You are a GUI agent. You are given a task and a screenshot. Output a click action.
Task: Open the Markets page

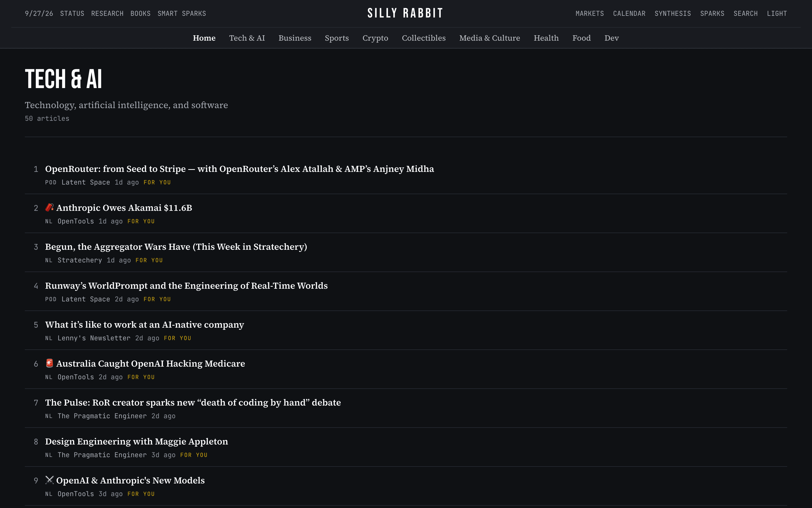click(590, 14)
